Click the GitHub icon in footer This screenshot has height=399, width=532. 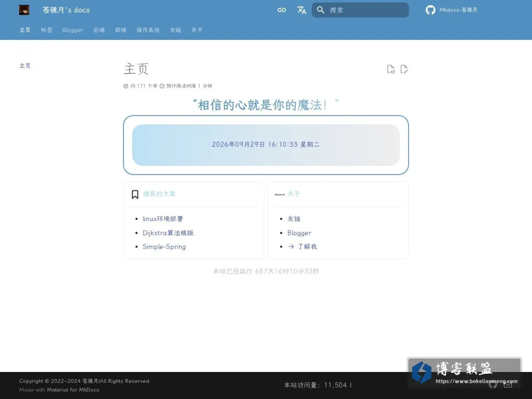pos(493,384)
